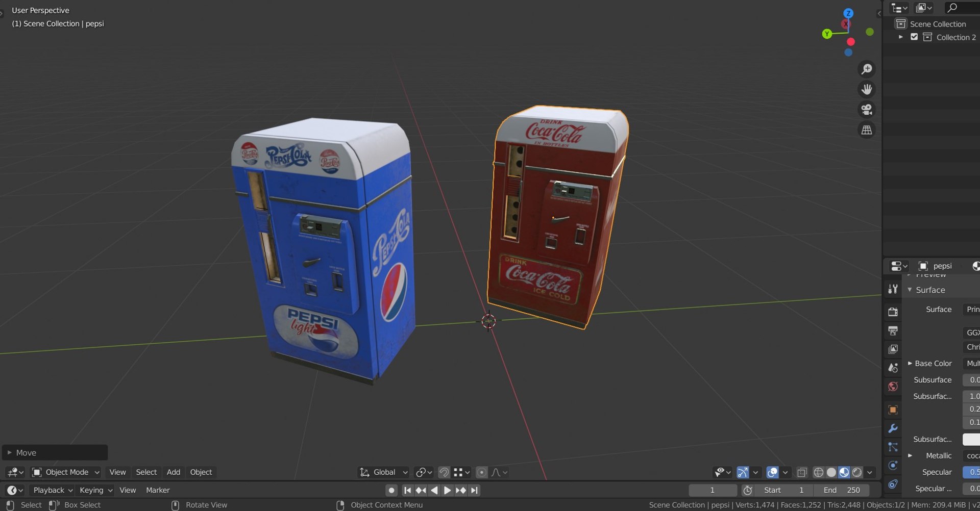Click the Specular value slider
The image size is (980, 511).
pyautogui.click(x=971, y=472)
